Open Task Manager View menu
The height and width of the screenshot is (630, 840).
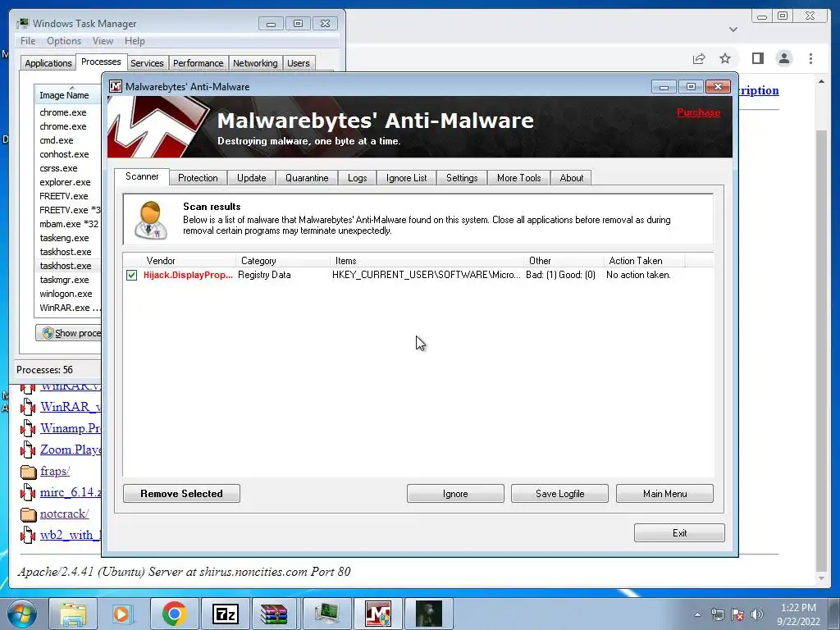[x=103, y=41]
